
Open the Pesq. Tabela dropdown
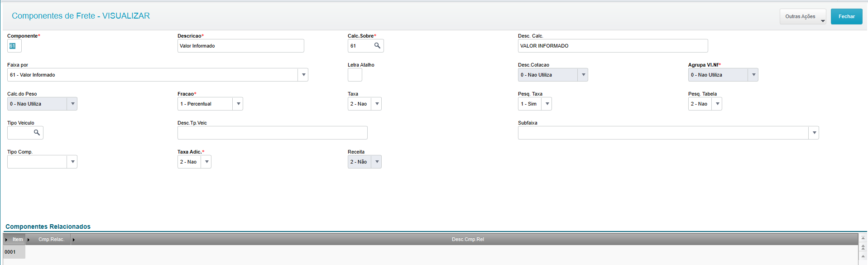[717, 104]
